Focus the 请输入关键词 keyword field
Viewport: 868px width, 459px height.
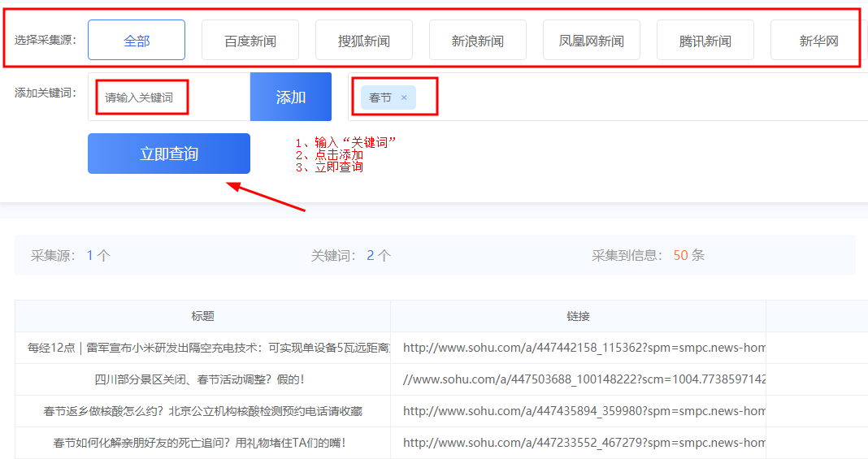pos(169,97)
